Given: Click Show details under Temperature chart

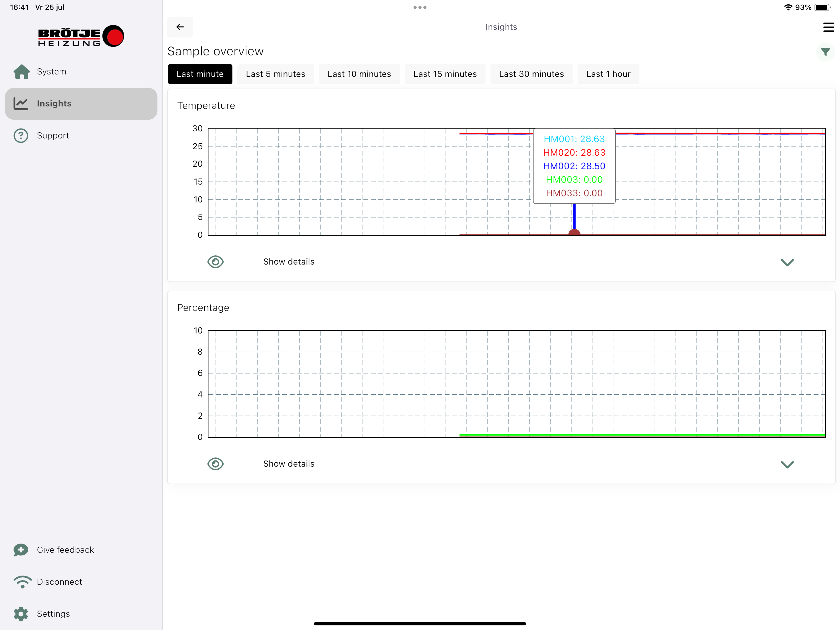Looking at the screenshot, I should tap(289, 262).
